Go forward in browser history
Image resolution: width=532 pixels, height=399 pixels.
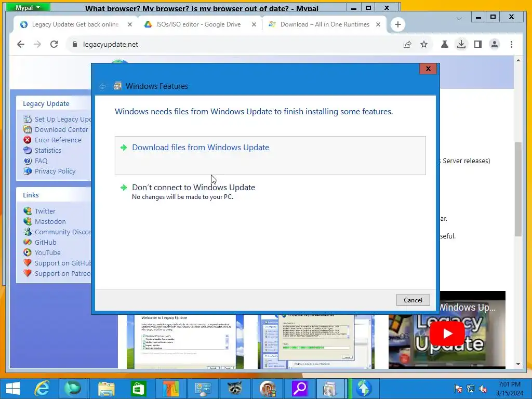click(37, 44)
